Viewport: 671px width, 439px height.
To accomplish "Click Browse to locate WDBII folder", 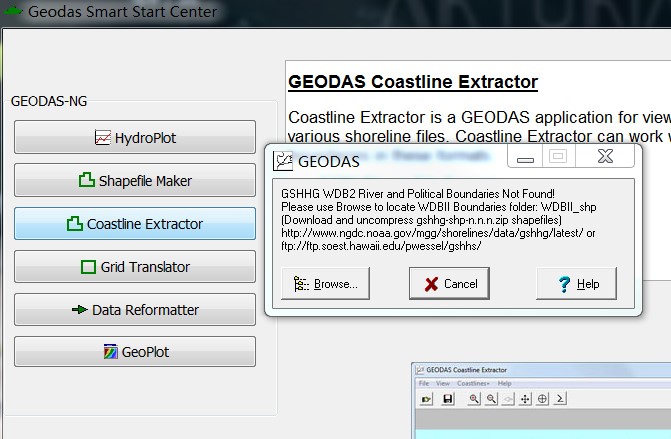I will click(325, 284).
